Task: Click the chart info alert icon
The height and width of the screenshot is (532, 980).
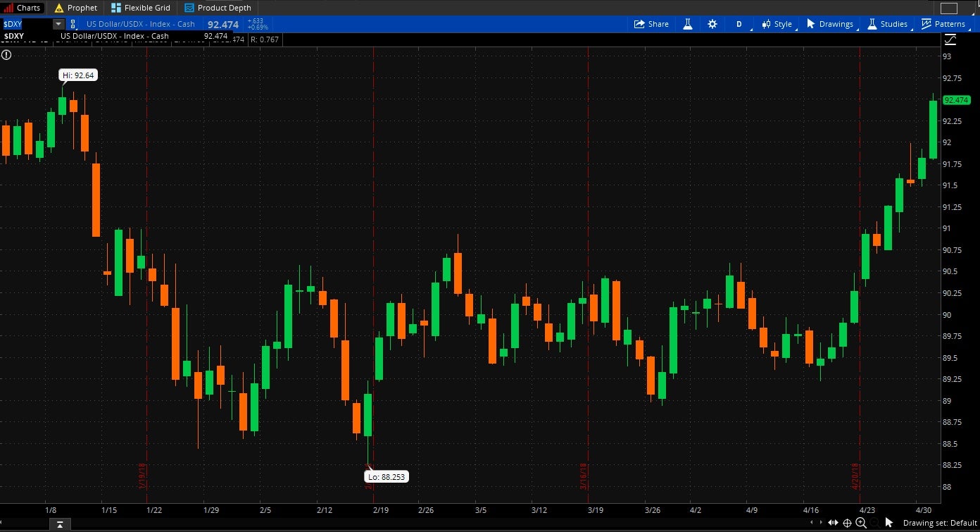Action: tap(6, 54)
